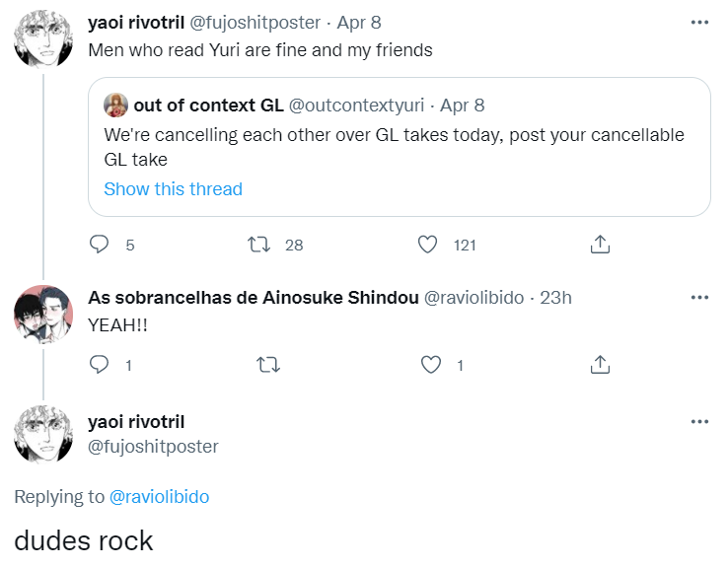The width and height of the screenshot is (728, 568).
Task: View yaoi rivotril's avatar on the first tweet
Action: coord(43,39)
